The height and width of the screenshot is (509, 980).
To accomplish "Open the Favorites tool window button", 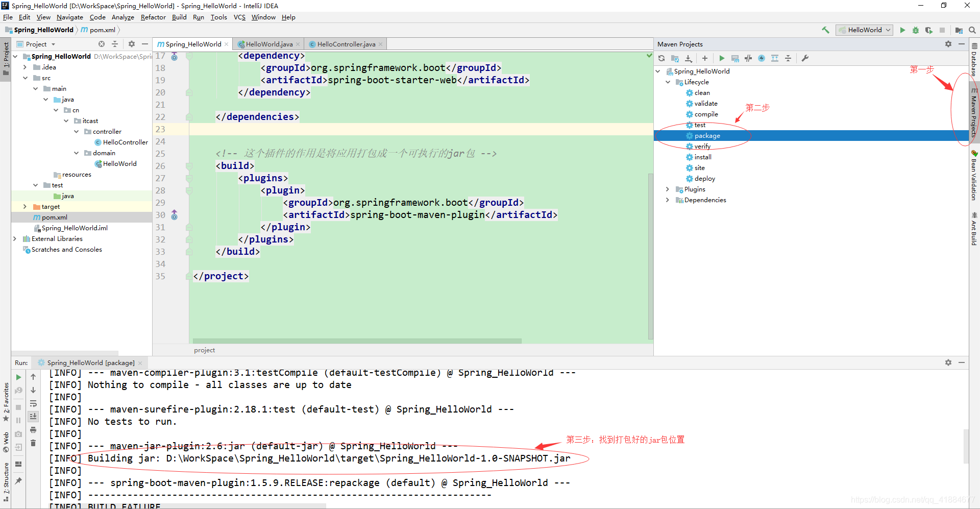I will 6,402.
